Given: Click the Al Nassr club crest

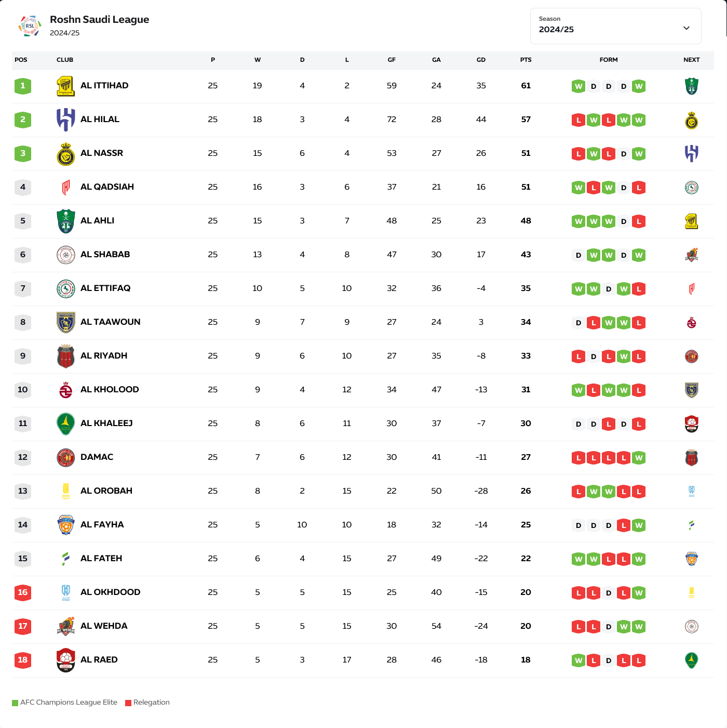Looking at the screenshot, I should point(65,154).
